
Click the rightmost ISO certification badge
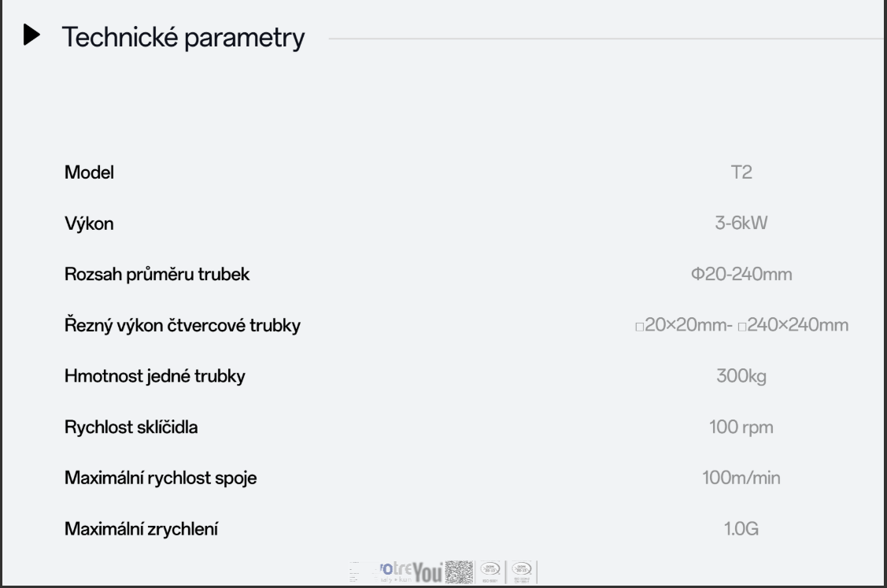point(521,571)
